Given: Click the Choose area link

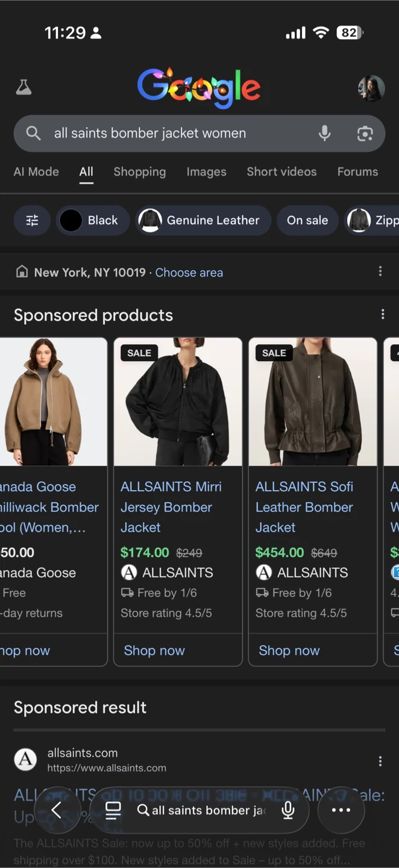Looking at the screenshot, I should [189, 272].
